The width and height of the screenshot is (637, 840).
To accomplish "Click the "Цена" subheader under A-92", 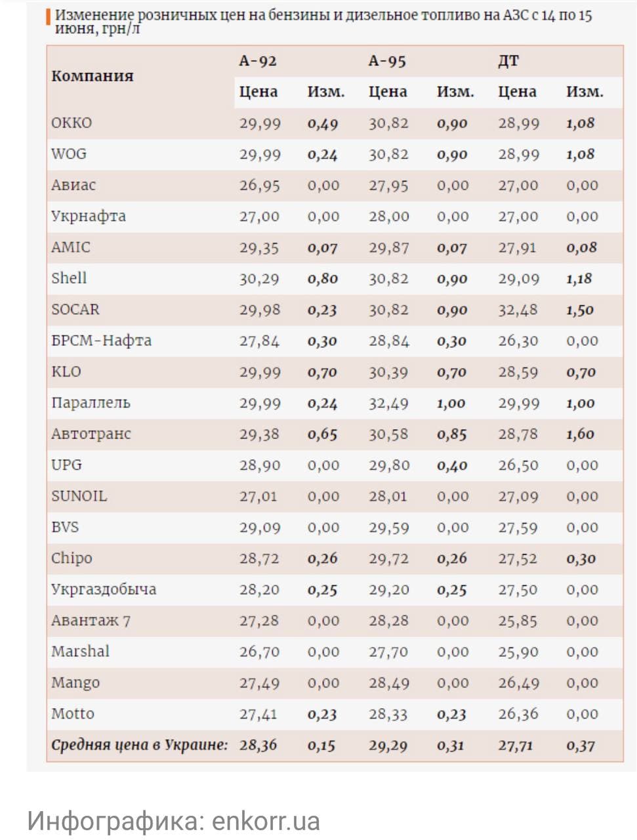I will pos(258,92).
